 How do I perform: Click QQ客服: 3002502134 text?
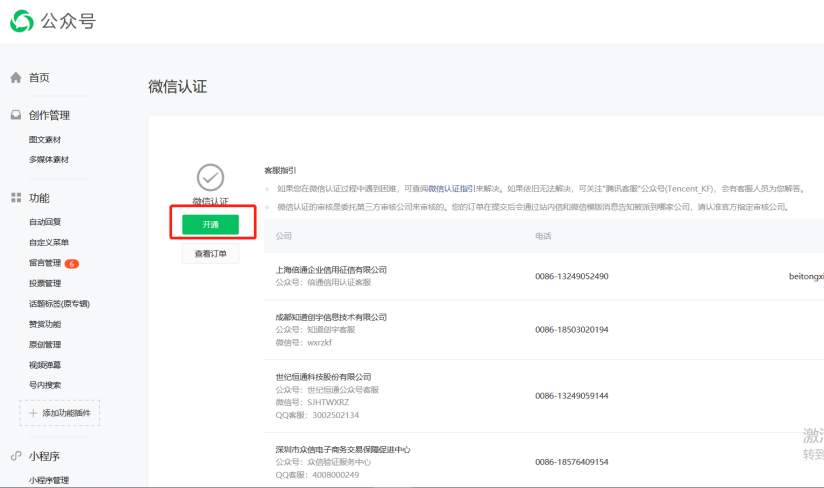pos(317,415)
